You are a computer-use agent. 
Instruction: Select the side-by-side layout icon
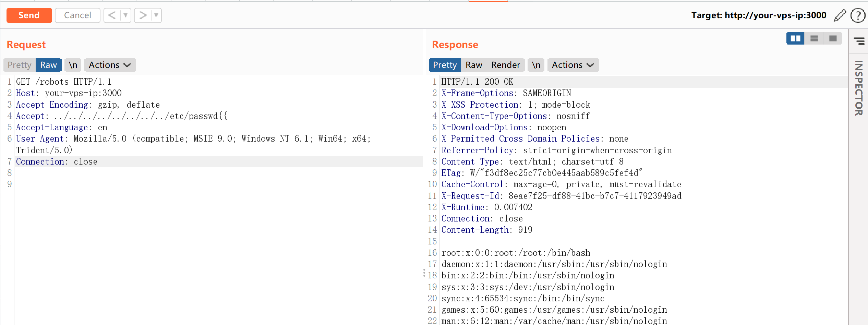795,38
